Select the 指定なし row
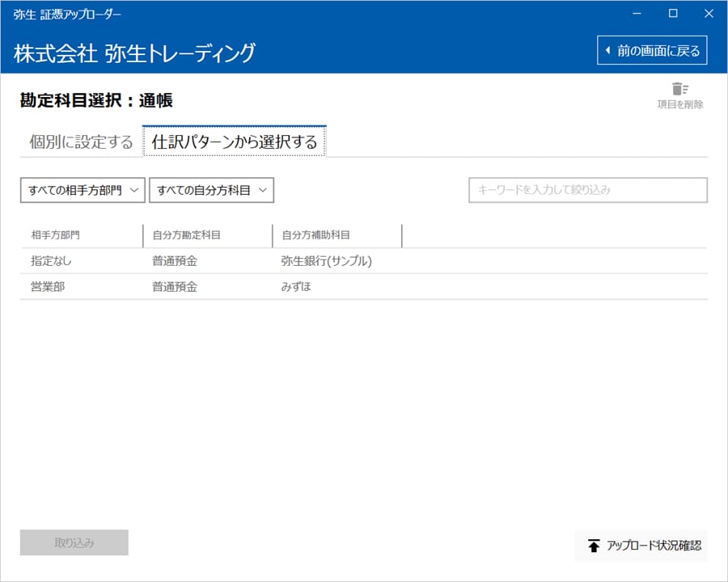Screen dimensions: 728x582 coord(364,261)
